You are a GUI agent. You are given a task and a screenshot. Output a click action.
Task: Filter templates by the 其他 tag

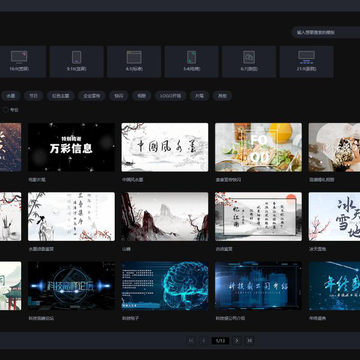tap(222, 96)
